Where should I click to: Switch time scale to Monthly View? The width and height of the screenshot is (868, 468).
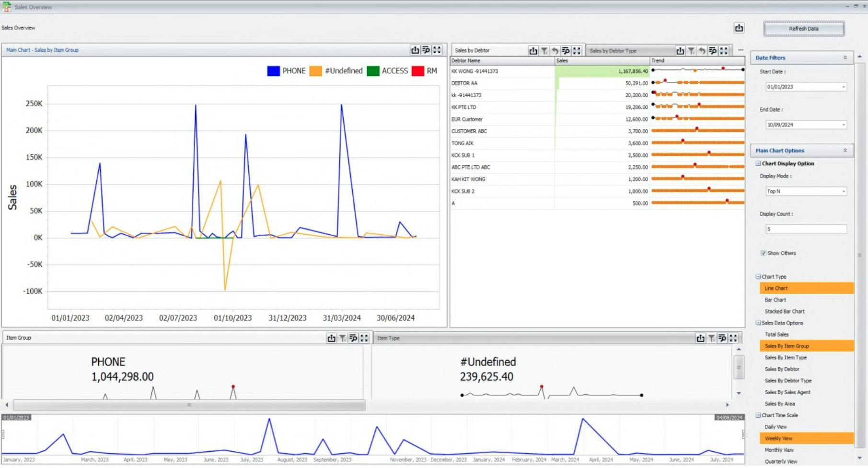pyautogui.click(x=779, y=450)
